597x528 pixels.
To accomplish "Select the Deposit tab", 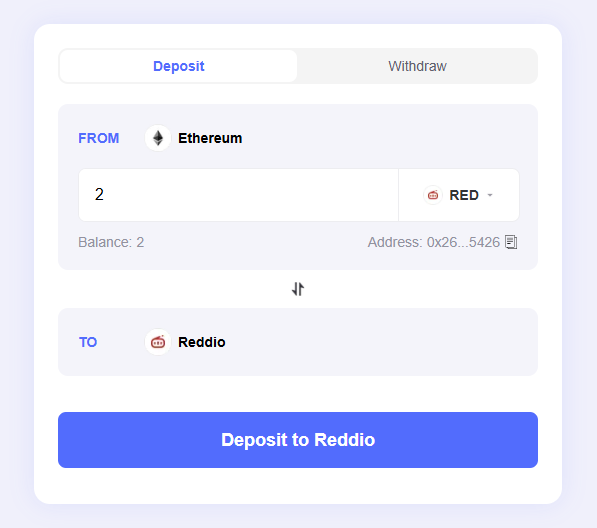I will point(179,66).
